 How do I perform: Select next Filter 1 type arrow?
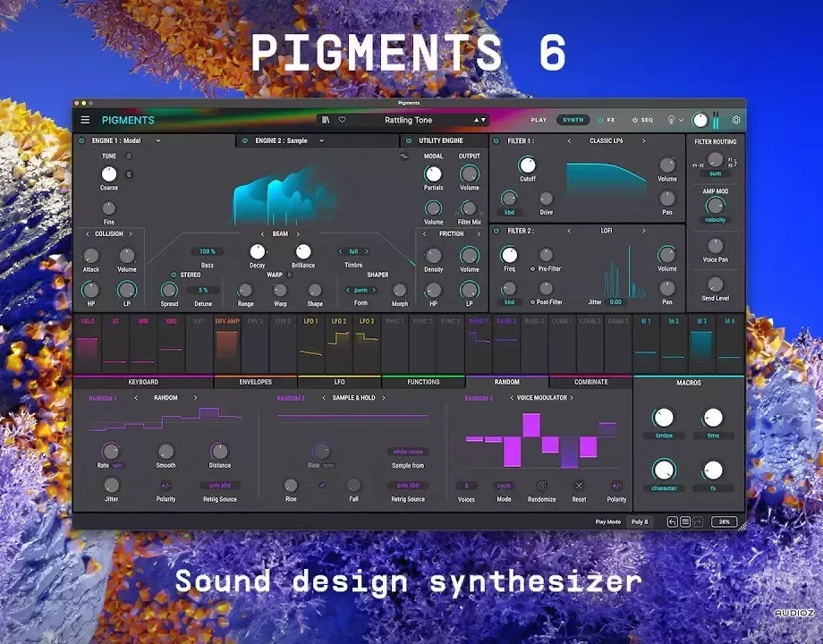(x=643, y=140)
